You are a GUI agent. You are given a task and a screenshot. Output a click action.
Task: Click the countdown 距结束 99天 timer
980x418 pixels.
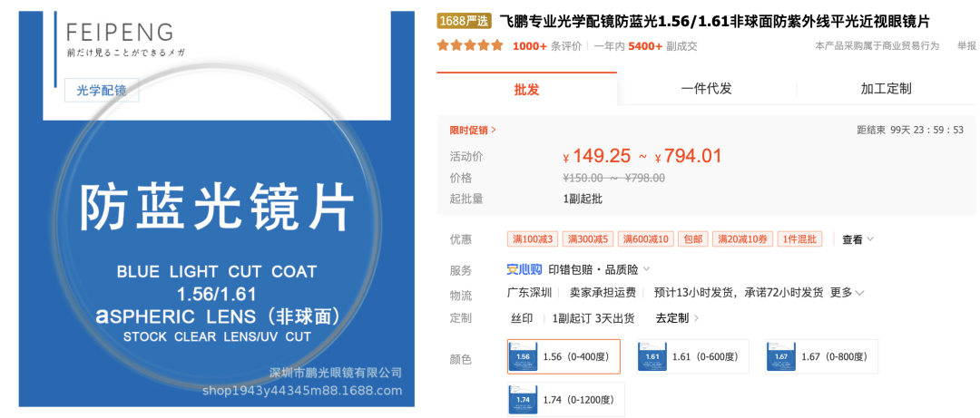pos(910,130)
